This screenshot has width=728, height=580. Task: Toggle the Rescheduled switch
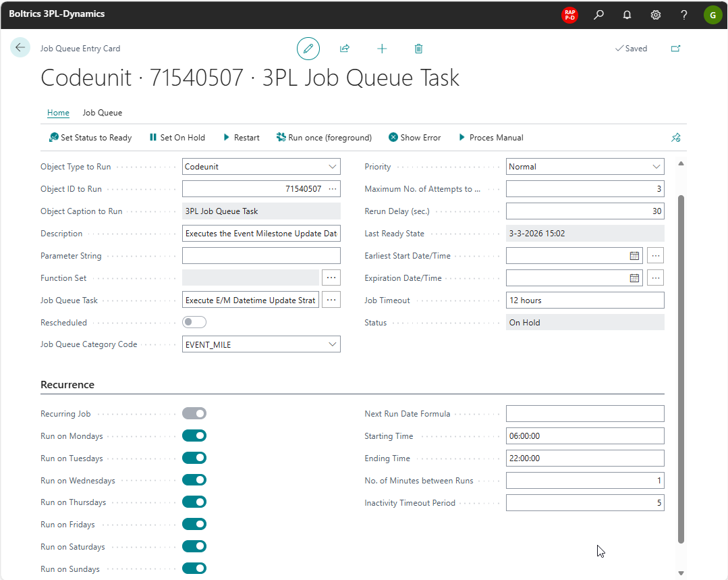click(194, 323)
